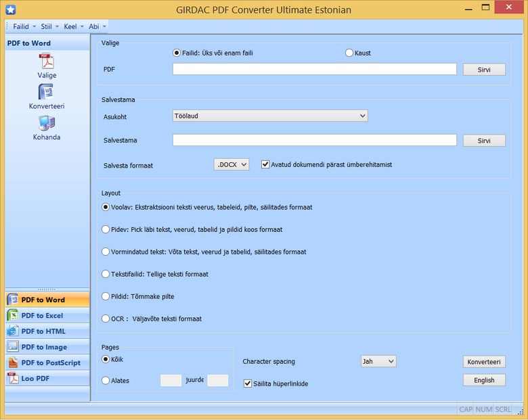Click into the Salvestama path field
Image resolution: width=528 pixels, height=420 pixels.
click(315, 140)
